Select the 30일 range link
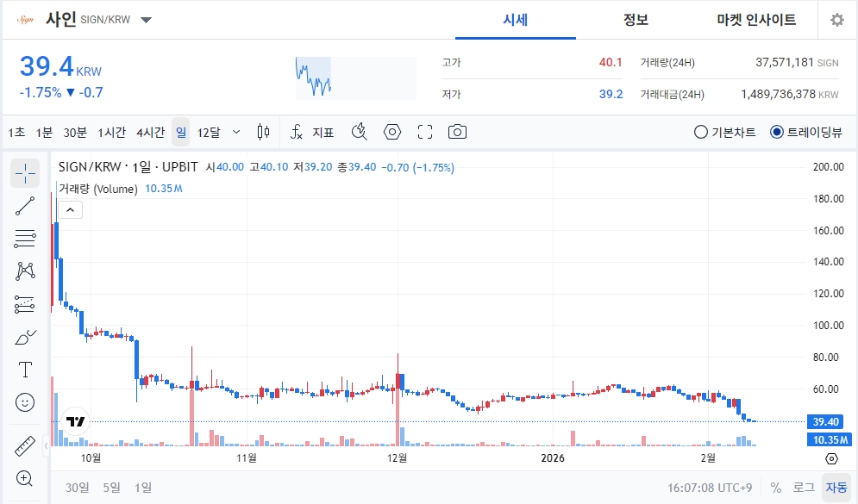Screen dimensions: 858x504 coord(77,487)
